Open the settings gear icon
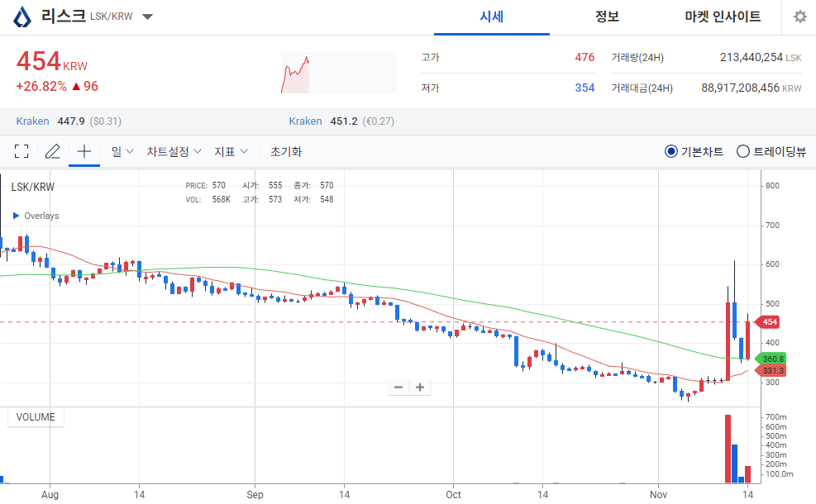The height and width of the screenshot is (504, 816). click(x=799, y=16)
